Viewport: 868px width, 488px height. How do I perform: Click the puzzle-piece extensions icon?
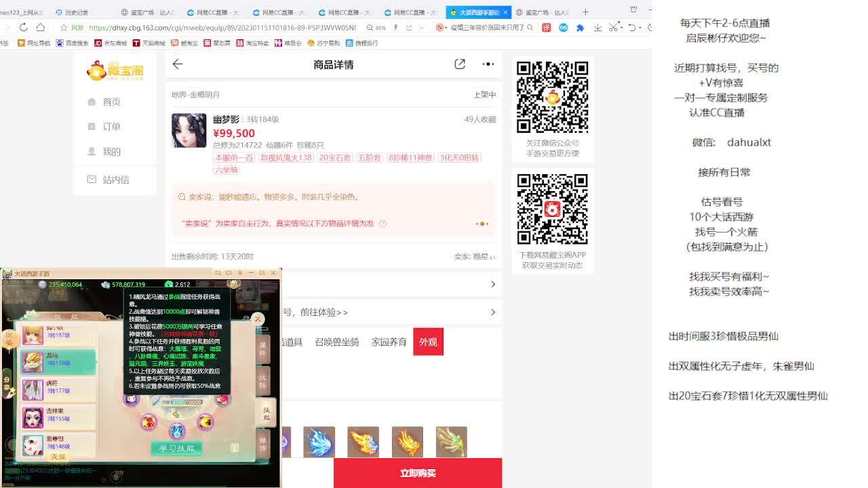[x=580, y=28]
